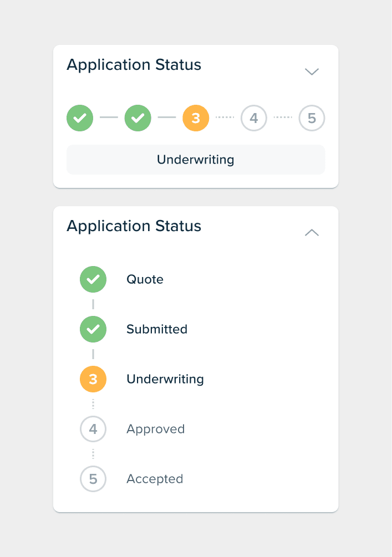This screenshot has width=392, height=557.
Task: Click the Quote step checkmark icon
Action: tap(93, 279)
